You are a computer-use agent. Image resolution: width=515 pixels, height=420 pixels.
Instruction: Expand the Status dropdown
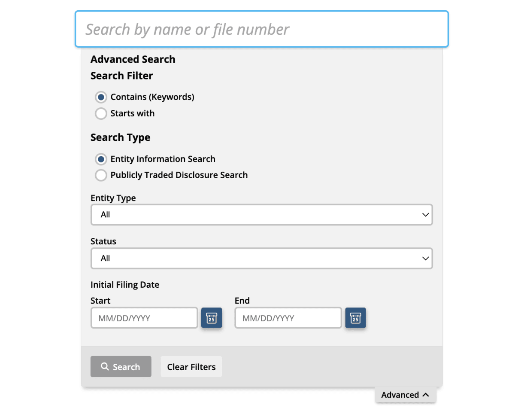click(261, 259)
